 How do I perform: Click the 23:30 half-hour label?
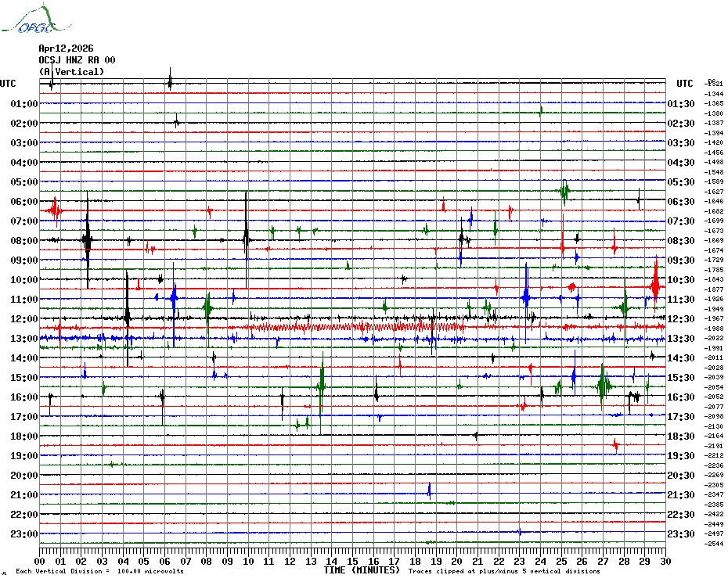pos(681,534)
